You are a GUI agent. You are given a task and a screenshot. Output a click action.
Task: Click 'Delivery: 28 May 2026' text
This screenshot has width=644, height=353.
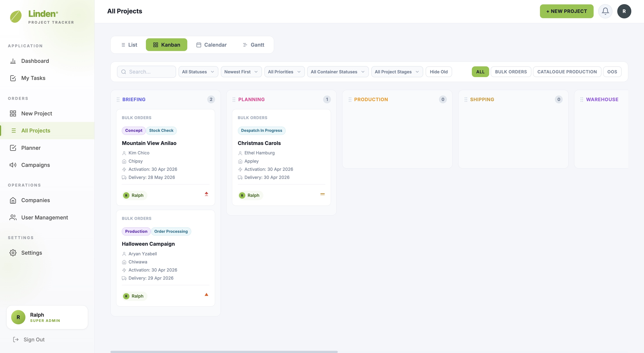[152, 178]
